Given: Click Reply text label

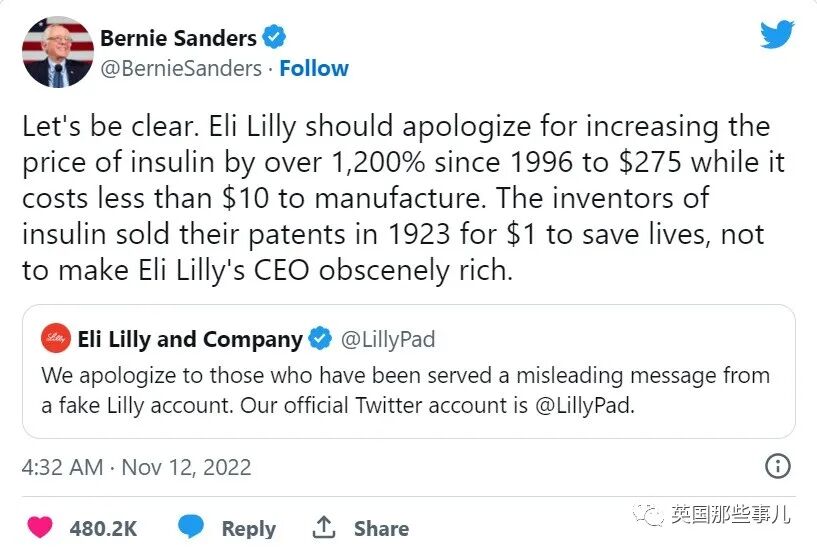Looking at the screenshot, I should tap(248, 528).
